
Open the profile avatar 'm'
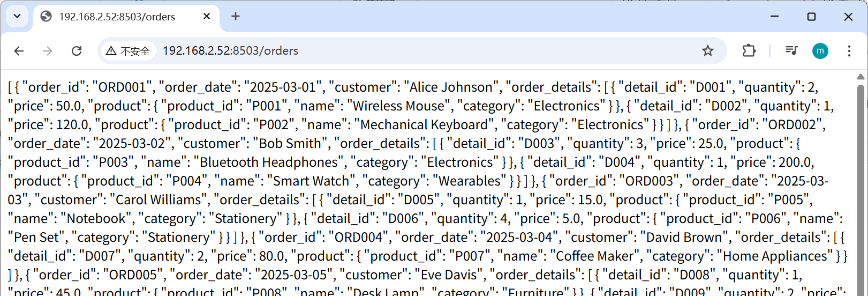820,51
